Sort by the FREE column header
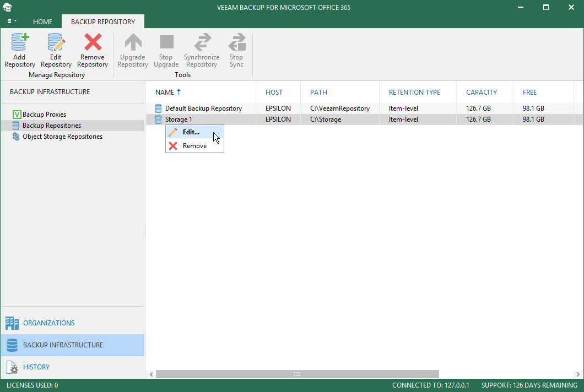Screen dimensions: 584x392 tap(529, 92)
